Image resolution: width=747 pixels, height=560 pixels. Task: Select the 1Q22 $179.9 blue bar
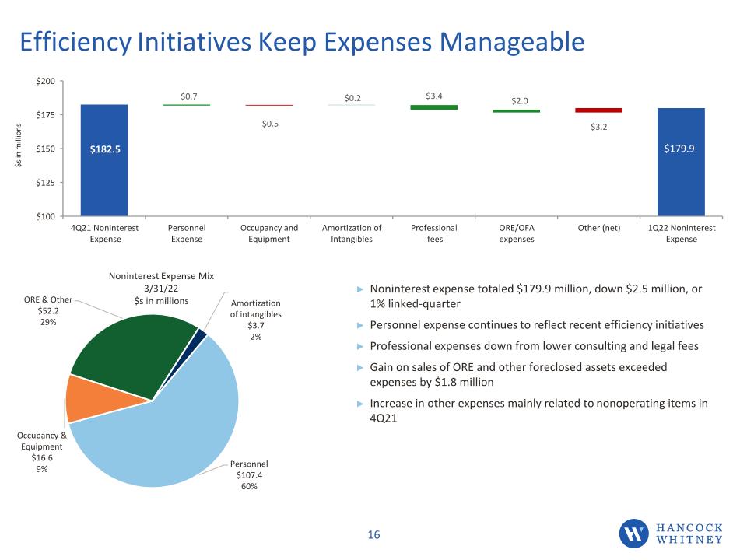tap(682, 162)
